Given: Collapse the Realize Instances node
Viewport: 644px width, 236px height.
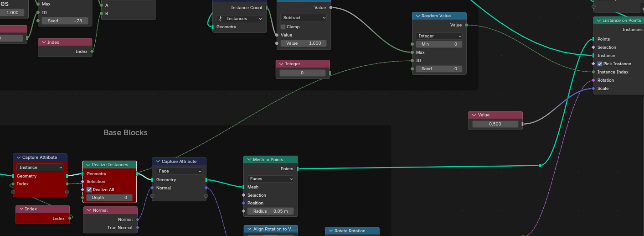Looking at the screenshot, I should tap(88, 165).
